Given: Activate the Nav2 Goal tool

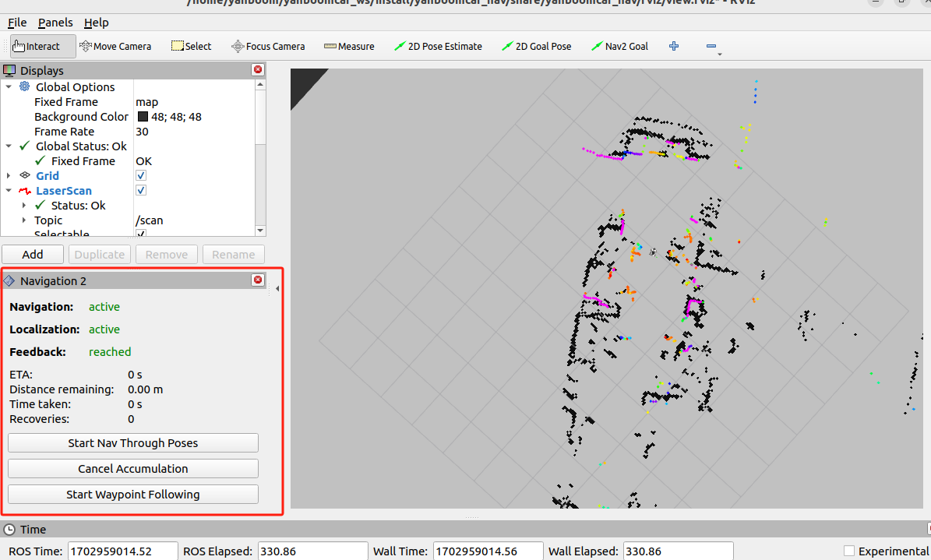Looking at the screenshot, I should (619, 46).
